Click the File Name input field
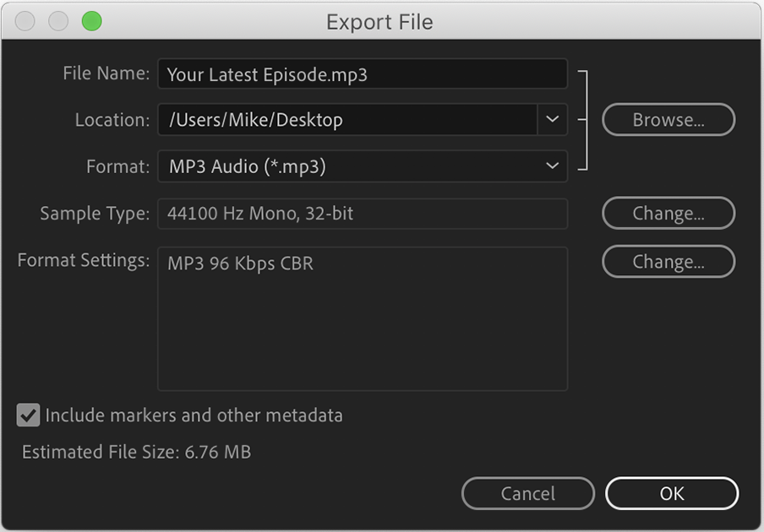Image resolution: width=764 pixels, height=532 pixels. [x=363, y=74]
